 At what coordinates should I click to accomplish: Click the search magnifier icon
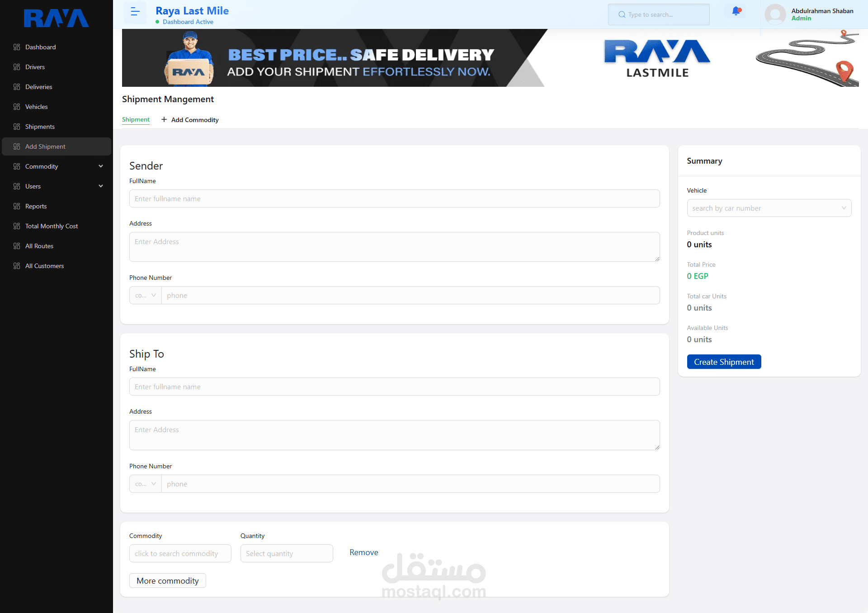tap(622, 14)
